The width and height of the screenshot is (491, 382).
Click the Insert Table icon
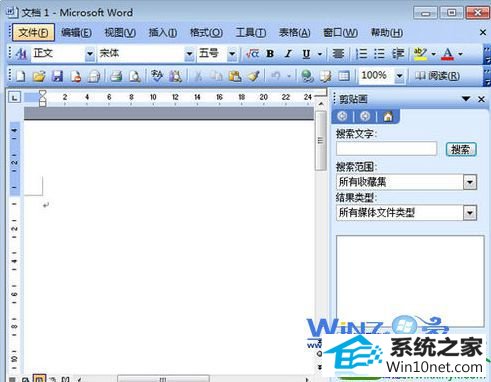click(344, 76)
